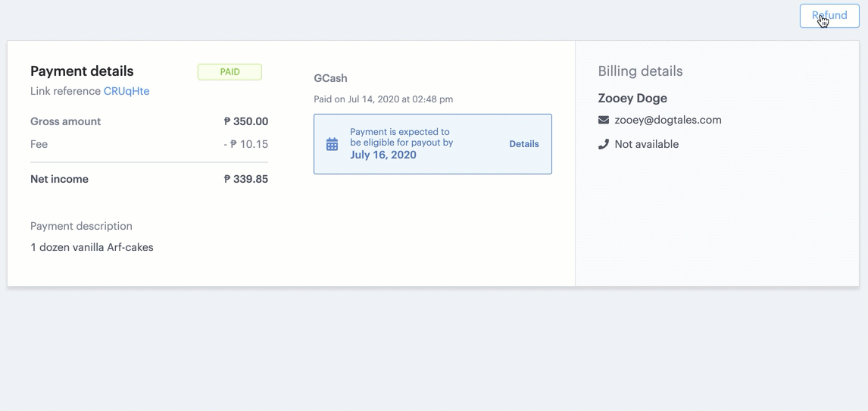Click the Net income label

(x=59, y=179)
